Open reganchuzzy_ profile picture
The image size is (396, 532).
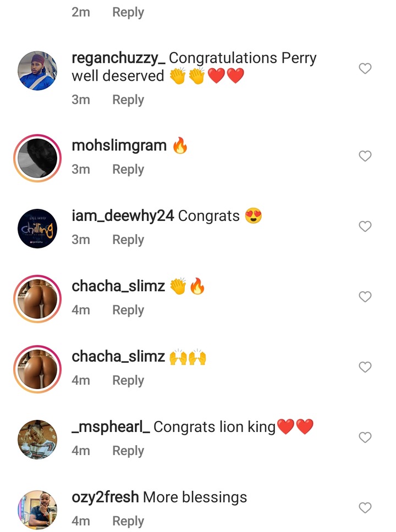pyautogui.click(x=37, y=70)
